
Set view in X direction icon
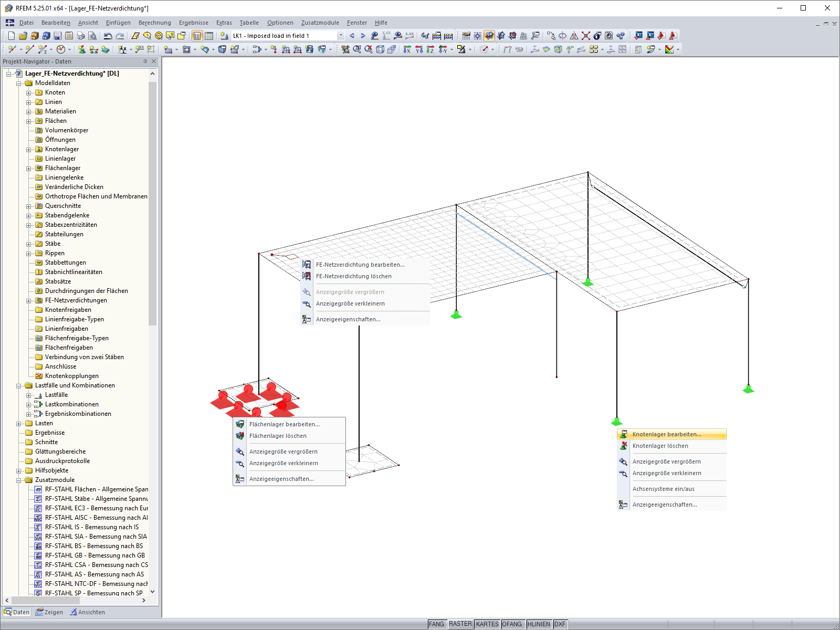coord(407,49)
